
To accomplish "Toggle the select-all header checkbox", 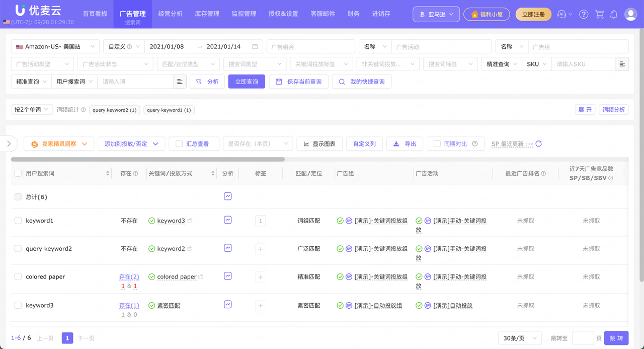I will point(18,173).
